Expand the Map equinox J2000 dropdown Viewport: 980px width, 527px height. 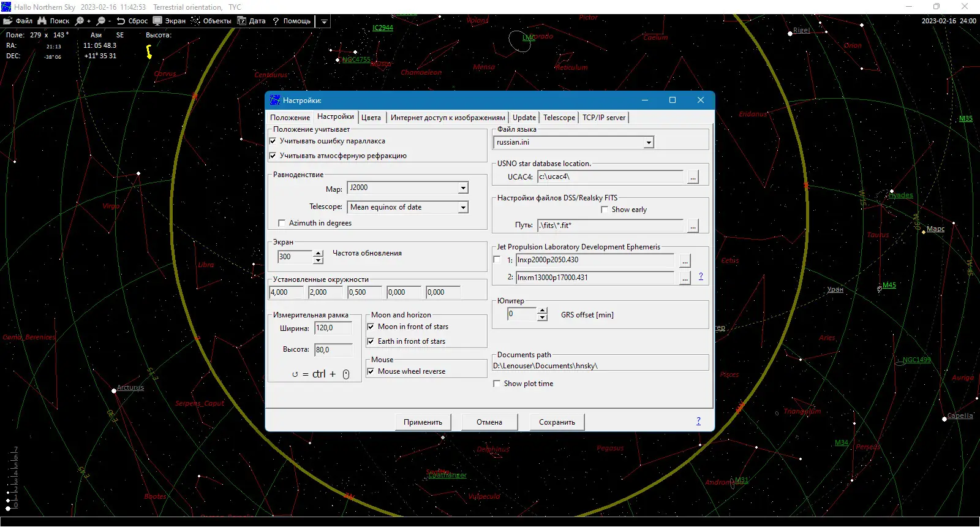click(463, 188)
